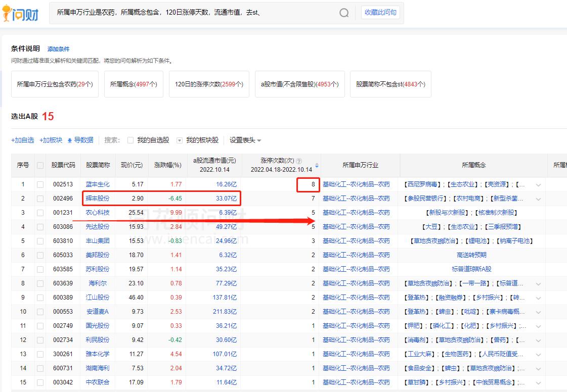Expand concepts for 安道麦A row

pyautogui.click(x=539, y=312)
